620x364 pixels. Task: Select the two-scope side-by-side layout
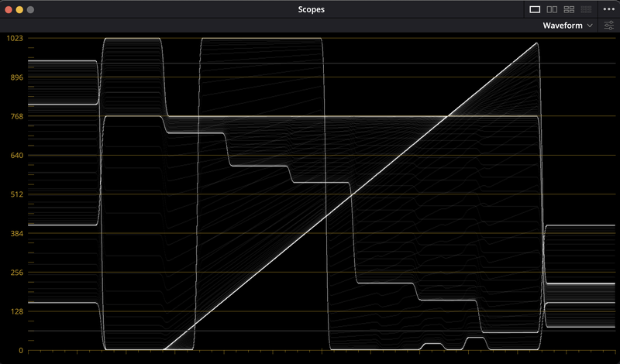552,9
